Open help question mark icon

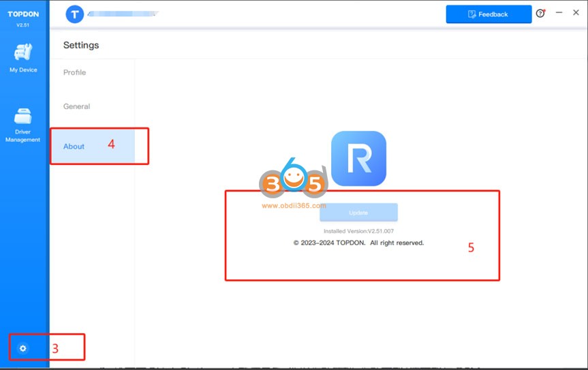click(540, 14)
